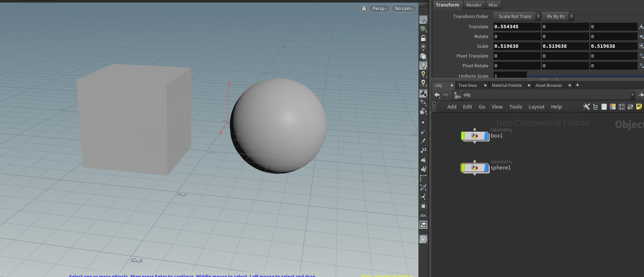Disable viewport lighting with the crossed-out bulb icon
The width and height of the screenshot is (644, 277).
423,47
